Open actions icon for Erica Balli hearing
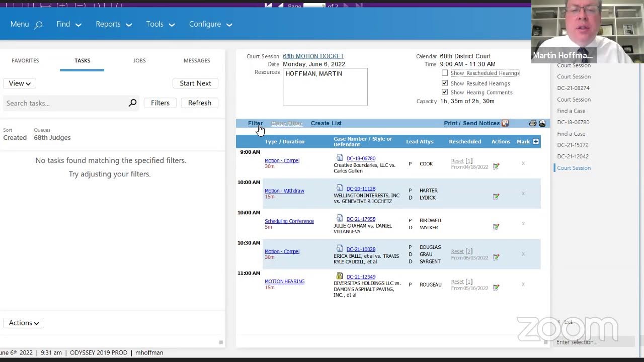The width and height of the screenshot is (644, 362). (x=496, y=257)
